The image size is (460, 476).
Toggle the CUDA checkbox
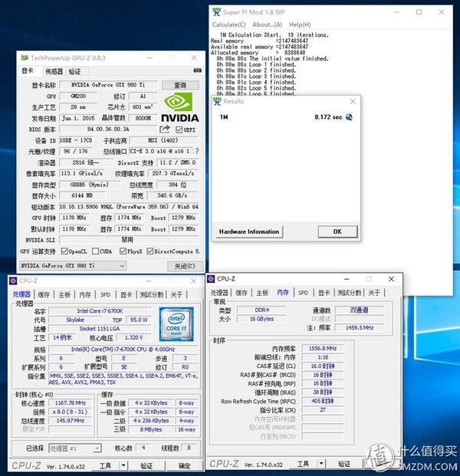[95, 251]
